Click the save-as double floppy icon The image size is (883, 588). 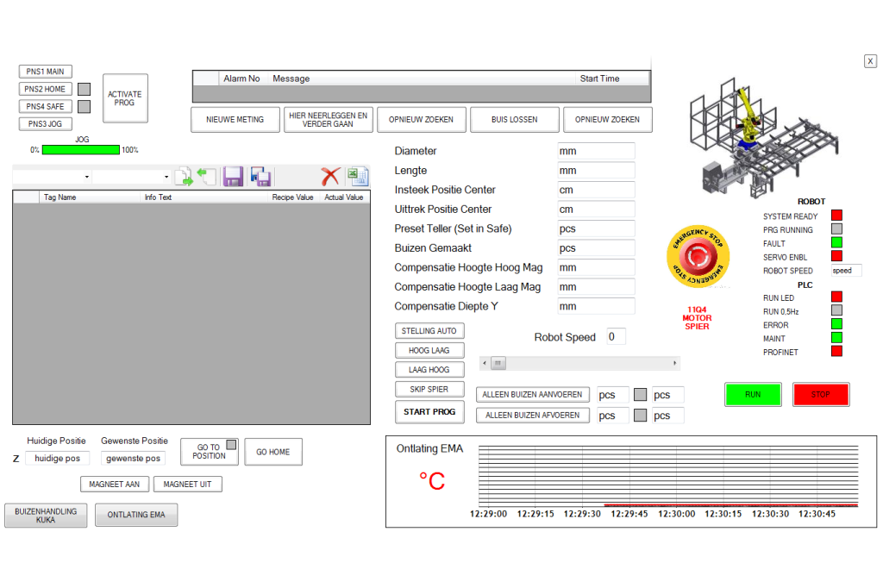[x=261, y=177]
